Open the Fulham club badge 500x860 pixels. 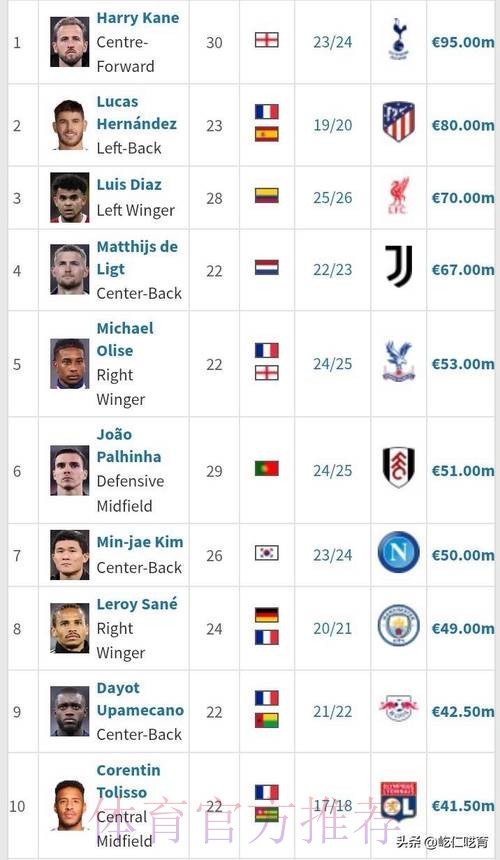(399, 468)
